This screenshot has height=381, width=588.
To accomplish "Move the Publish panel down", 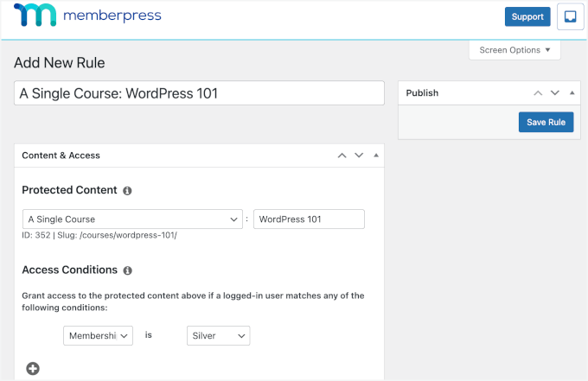I will click(555, 93).
